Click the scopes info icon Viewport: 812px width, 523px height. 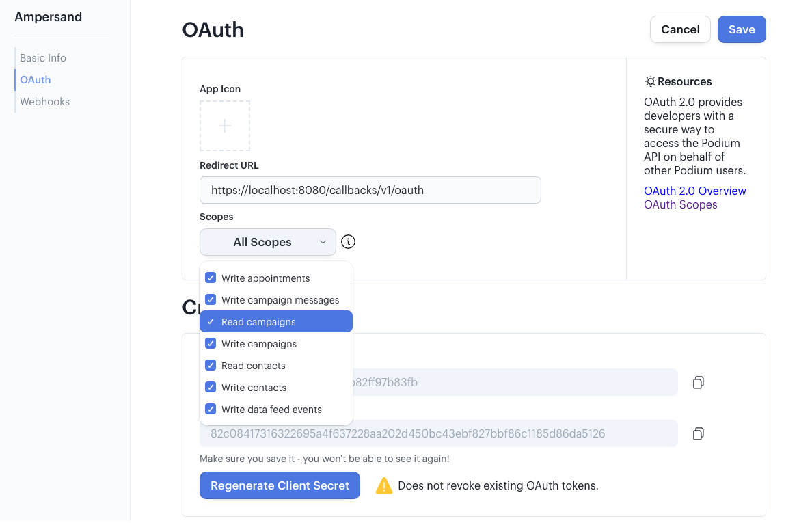click(x=348, y=242)
